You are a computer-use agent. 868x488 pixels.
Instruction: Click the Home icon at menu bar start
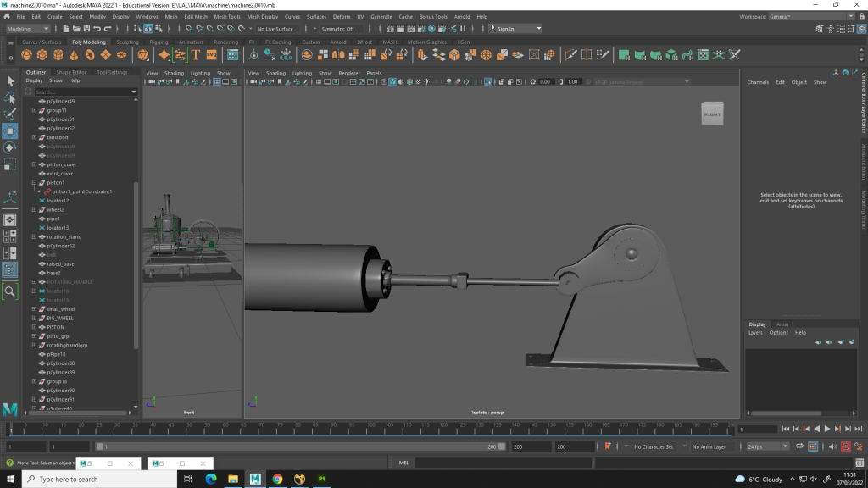7,17
